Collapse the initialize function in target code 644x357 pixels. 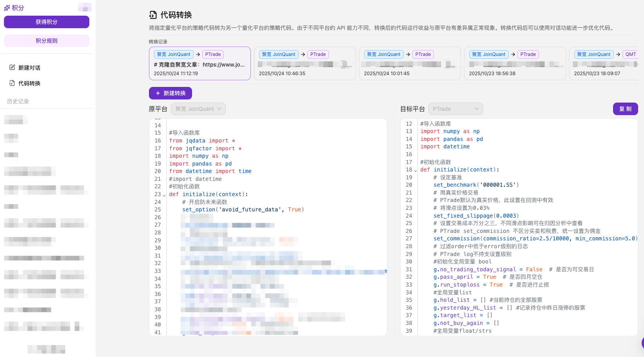tap(415, 170)
